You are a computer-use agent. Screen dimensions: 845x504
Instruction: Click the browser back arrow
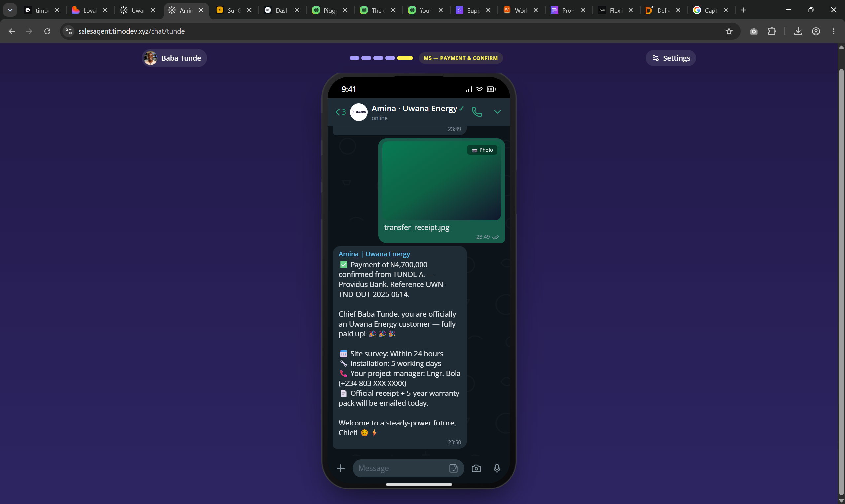pyautogui.click(x=12, y=31)
